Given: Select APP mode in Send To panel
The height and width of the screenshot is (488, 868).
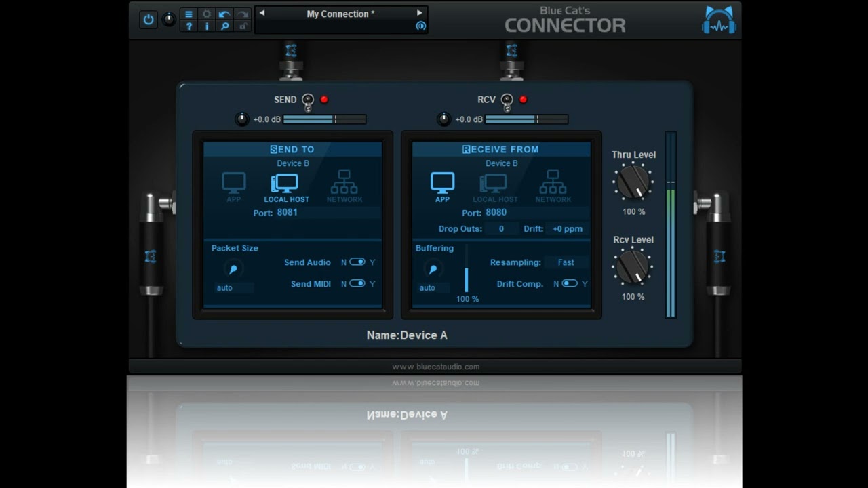Looking at the screenshot, I should click(x=233, y=187).
